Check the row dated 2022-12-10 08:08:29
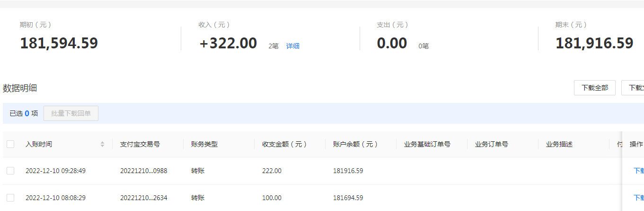This screenshot has width=644, height=211. (10, 198)
